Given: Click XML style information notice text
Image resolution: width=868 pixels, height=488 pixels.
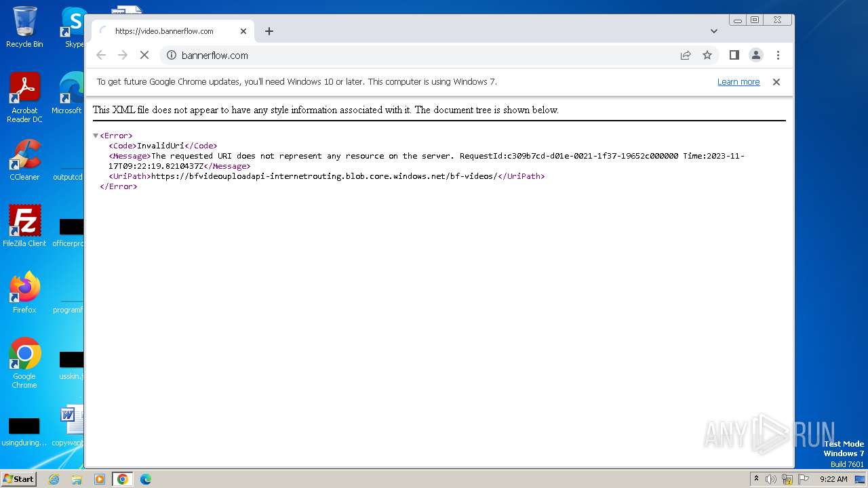Looking at the screenshot, I should [x=325, y=110].
